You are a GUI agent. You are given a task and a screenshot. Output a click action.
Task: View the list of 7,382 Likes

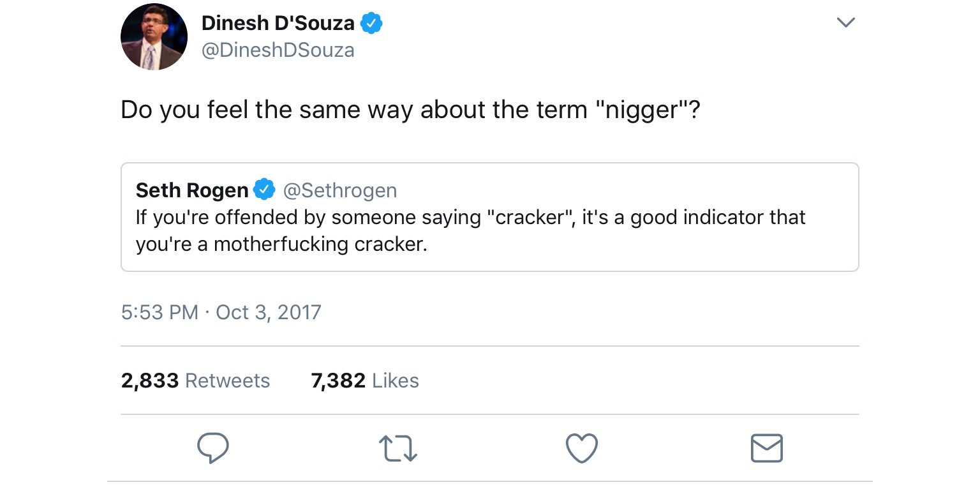tap(365, 380)
